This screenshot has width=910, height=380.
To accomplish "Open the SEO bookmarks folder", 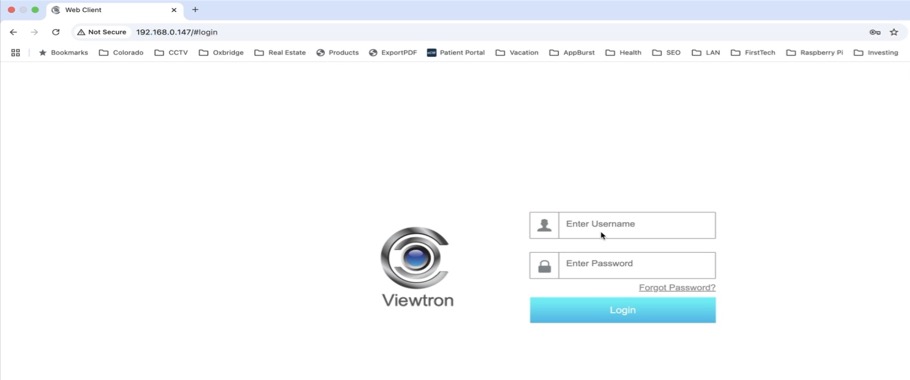I will pos(666,52).
